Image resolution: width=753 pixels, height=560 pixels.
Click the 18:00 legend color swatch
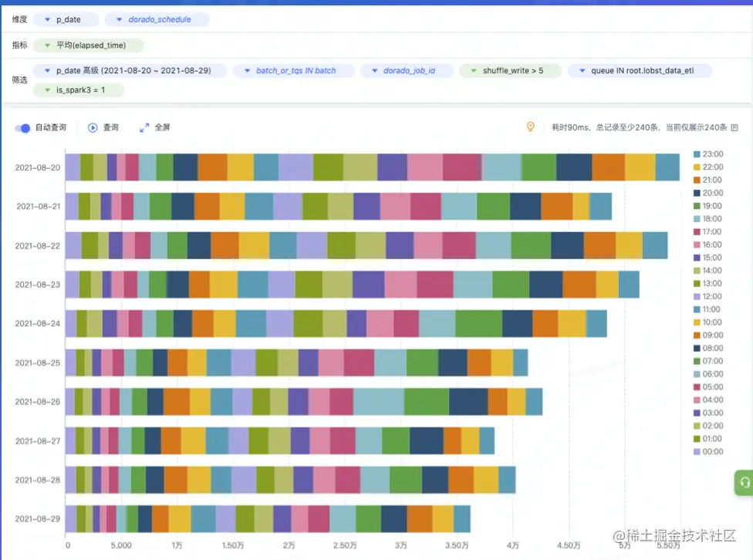click(x=697, y=219)
